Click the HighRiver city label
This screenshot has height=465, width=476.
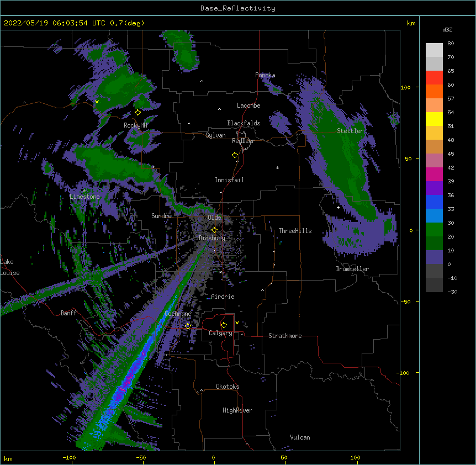(237, 410)
